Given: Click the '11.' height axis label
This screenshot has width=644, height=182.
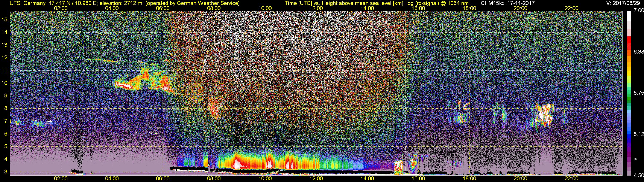Looking at the screenshot, I should 5,71.
